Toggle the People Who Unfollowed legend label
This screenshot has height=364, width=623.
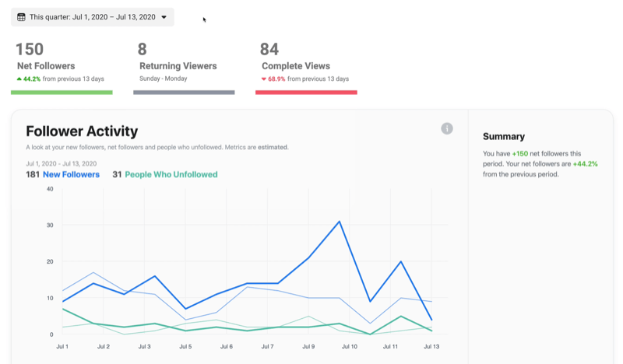coord(171,175)
